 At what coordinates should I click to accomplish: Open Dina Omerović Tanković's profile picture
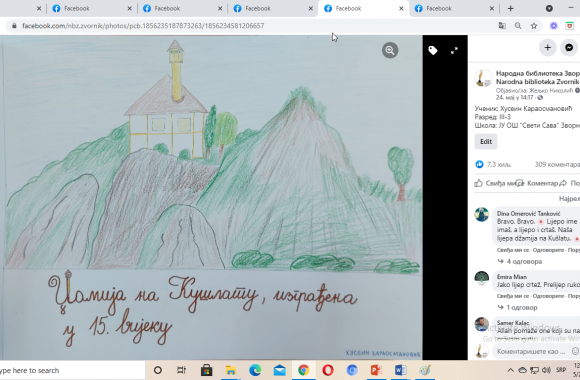pos(482,215)
